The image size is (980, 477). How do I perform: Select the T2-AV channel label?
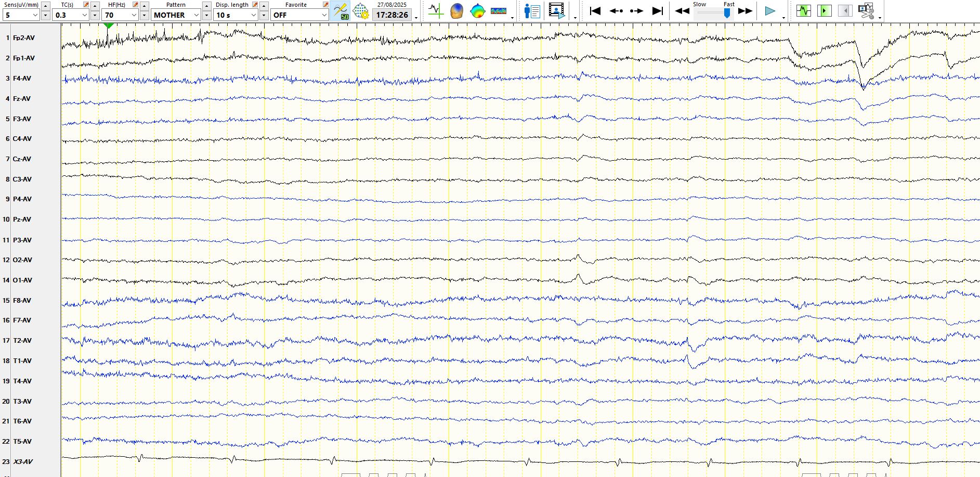[22, 341]
